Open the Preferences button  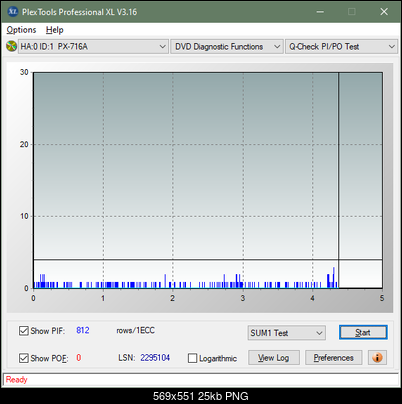[333, 358]
